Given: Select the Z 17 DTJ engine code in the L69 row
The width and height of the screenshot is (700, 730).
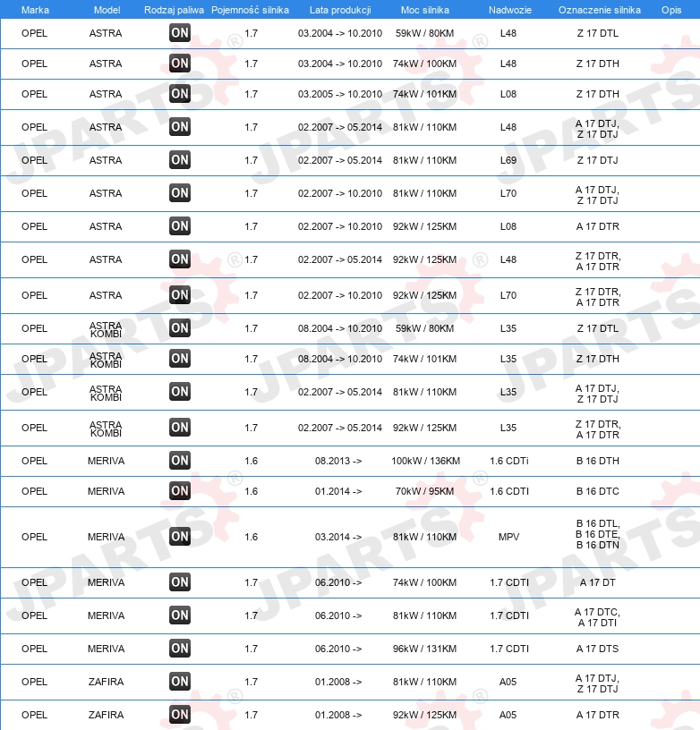Looking at the screenshot, I should [x=598, y=160].
